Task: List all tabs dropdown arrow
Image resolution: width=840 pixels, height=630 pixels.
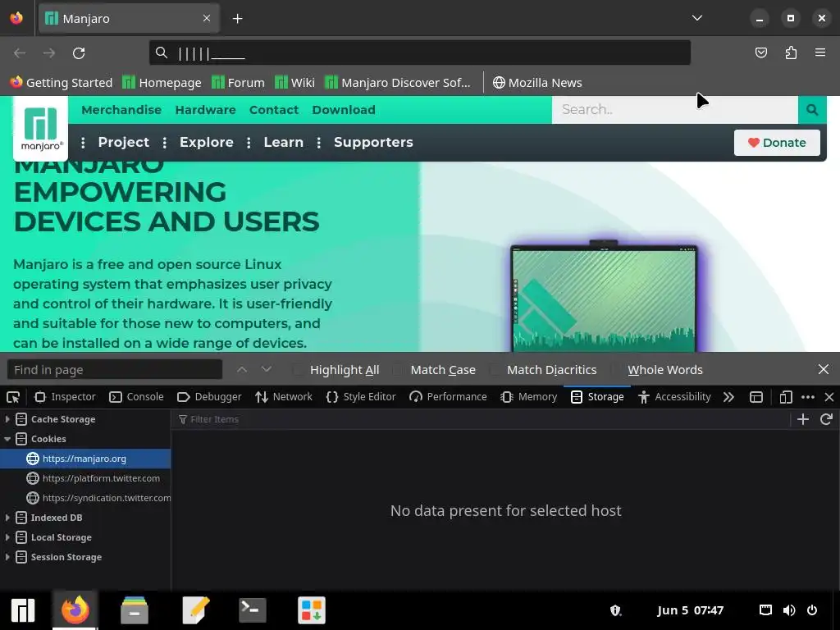Action: 697,18
